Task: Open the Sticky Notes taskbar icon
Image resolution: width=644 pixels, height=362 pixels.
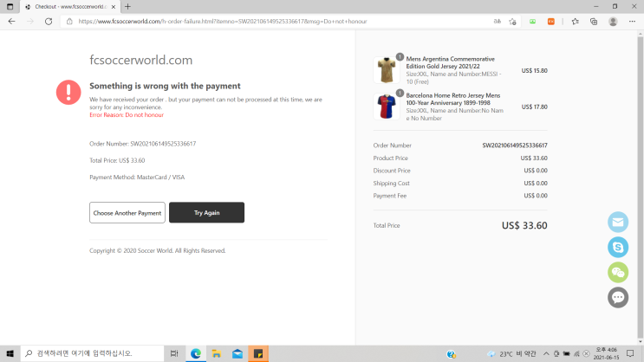Action: [258, 353]
